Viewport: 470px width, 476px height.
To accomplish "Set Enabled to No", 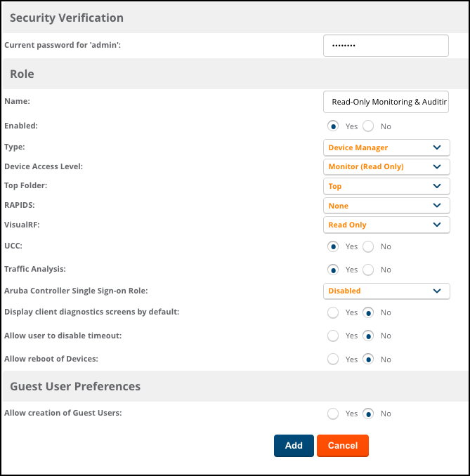I will pos(368,126).
